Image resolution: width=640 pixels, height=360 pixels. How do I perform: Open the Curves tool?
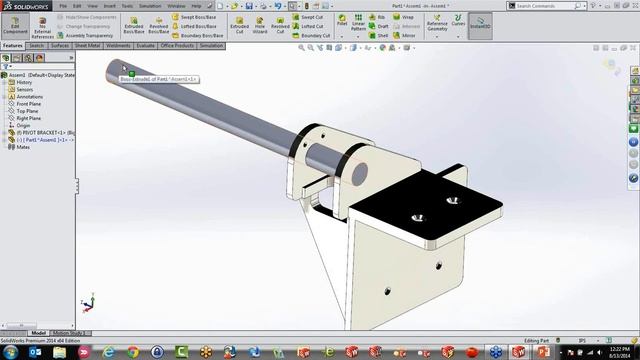pyautogui.click(x=458, y=20)
